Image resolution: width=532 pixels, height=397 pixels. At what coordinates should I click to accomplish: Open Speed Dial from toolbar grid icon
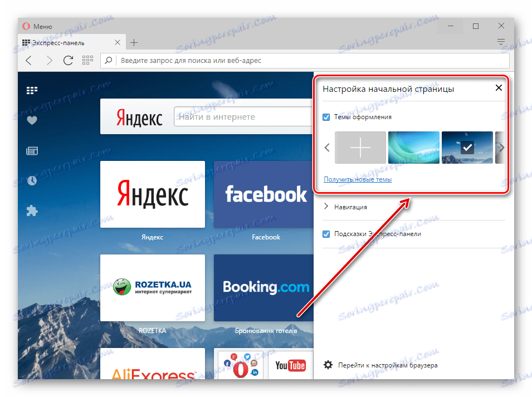(x=87, y=60)
